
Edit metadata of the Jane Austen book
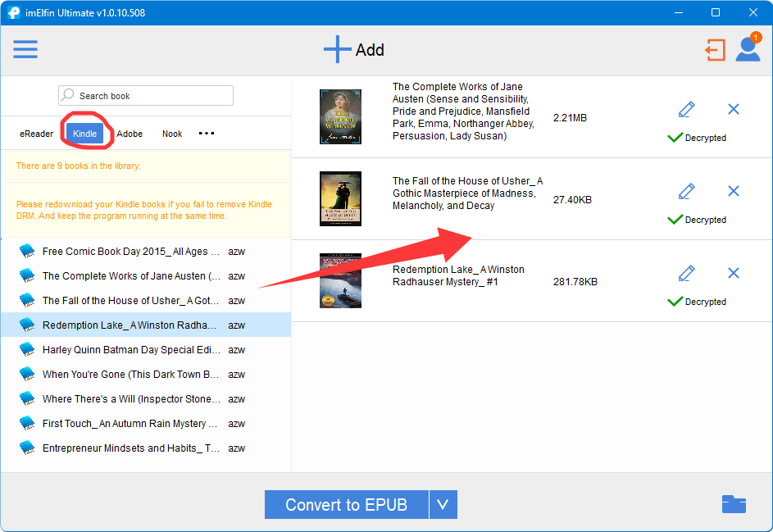coord(686,108)
